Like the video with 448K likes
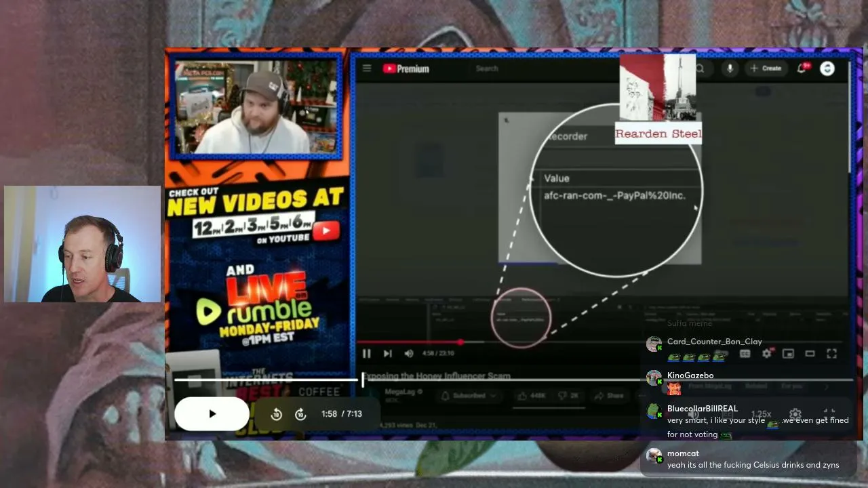This screenshot has height=488, width=868. pos(533,396)
